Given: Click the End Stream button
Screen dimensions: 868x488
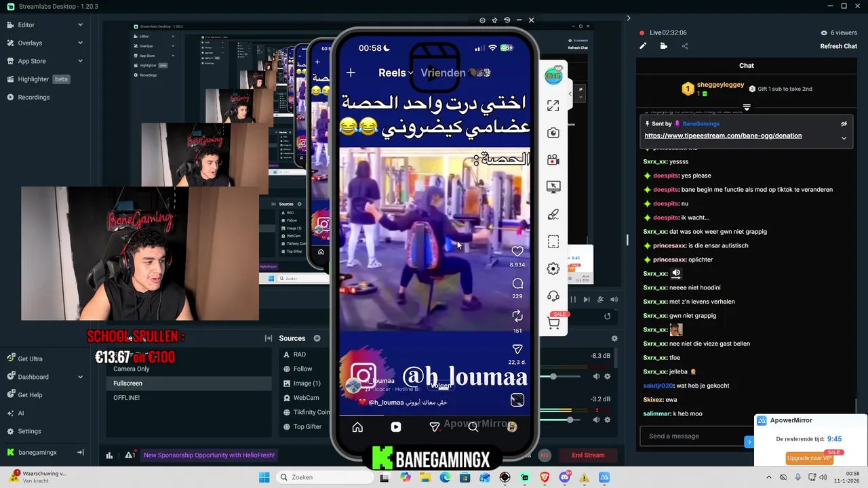Looking at the screenshot, I should pos(588,455).
